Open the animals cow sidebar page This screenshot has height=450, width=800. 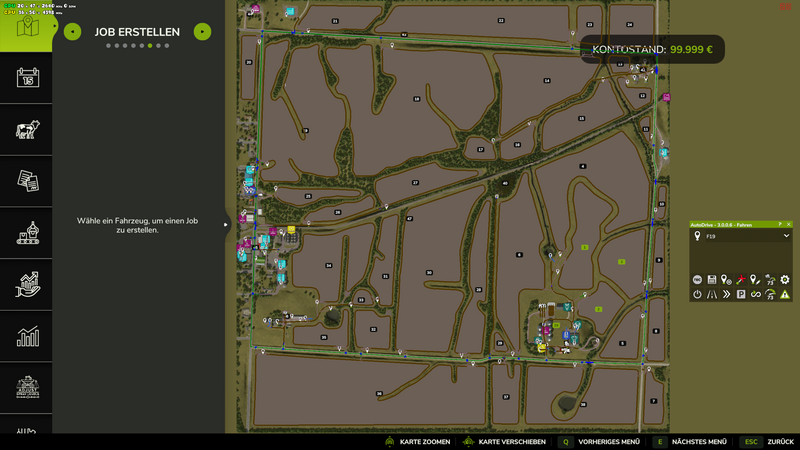[x=28, y=130]
